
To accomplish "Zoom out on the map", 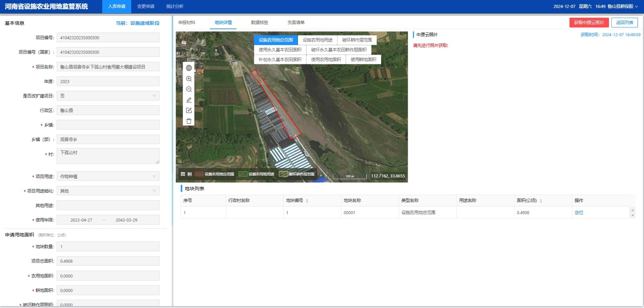I will (189, 89).
